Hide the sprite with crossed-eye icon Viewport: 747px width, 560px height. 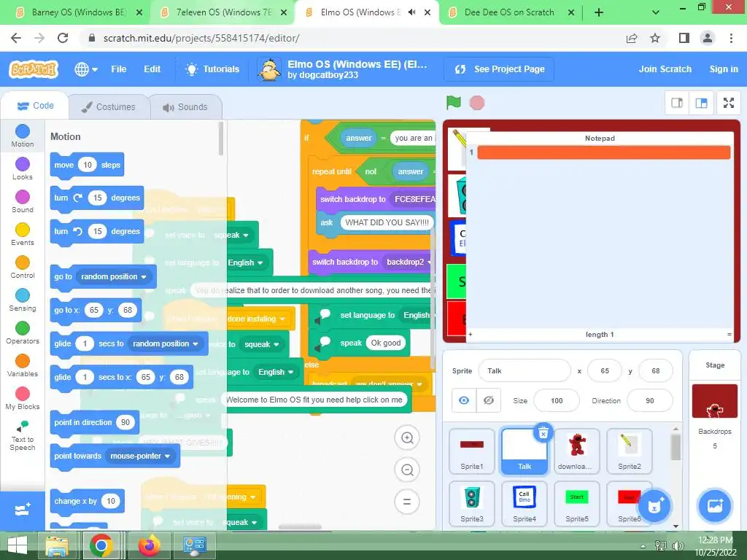[x=488, y=400]
